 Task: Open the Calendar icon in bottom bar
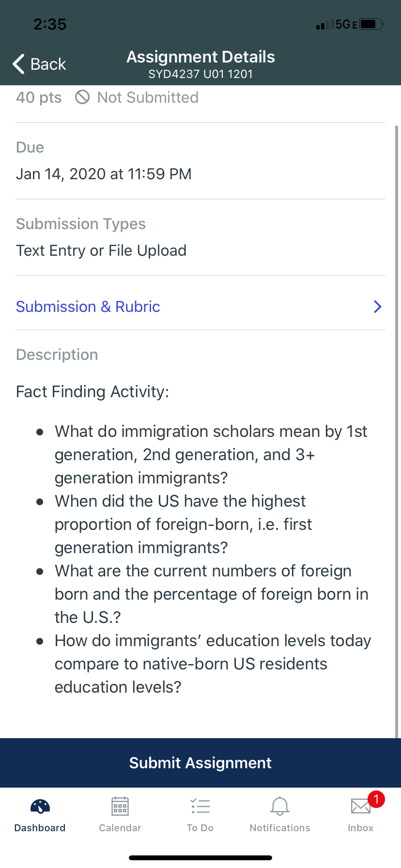(x=120, y=806)
